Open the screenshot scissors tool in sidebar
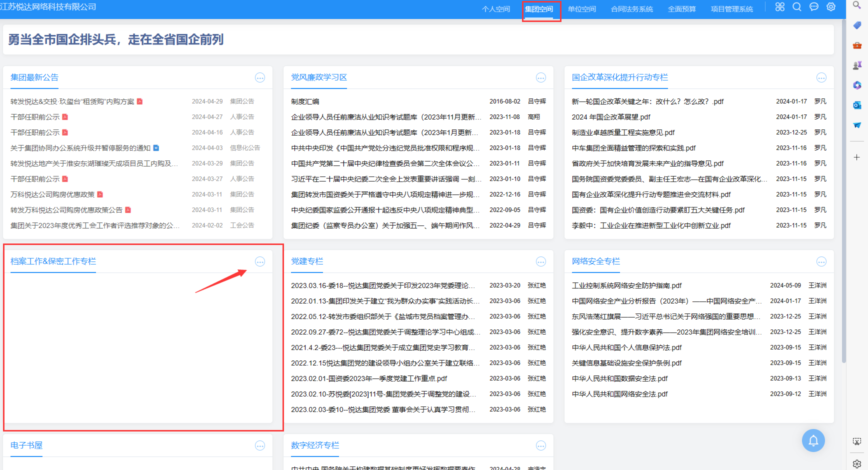Viewport: 868px width, 470px height. tap(857, 441)
